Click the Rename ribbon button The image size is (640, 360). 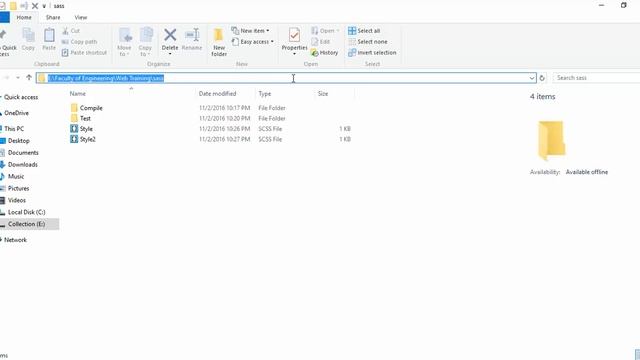[x=192, y=40]
